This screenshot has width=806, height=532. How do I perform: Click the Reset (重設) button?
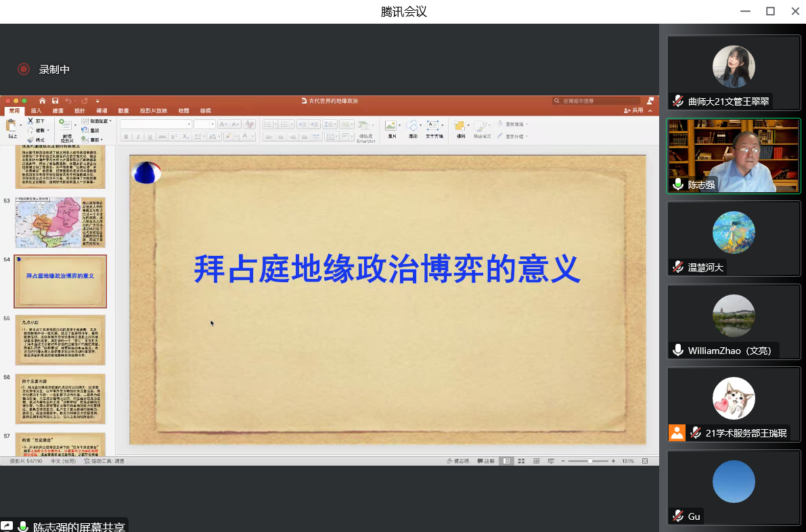(91, 130)
